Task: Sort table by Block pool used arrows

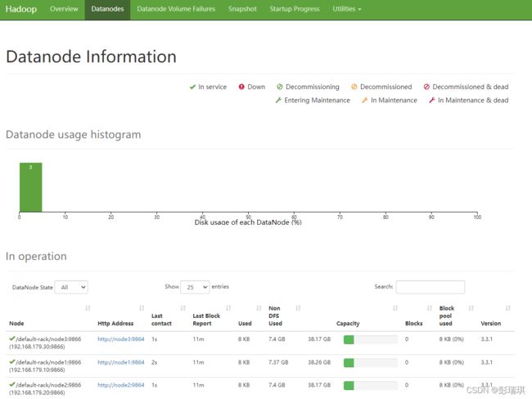Action: point(471,308)
